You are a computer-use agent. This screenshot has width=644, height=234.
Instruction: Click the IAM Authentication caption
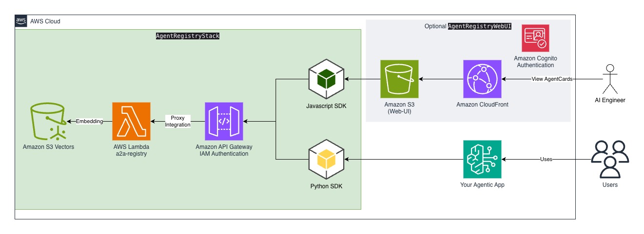point(224,154)
